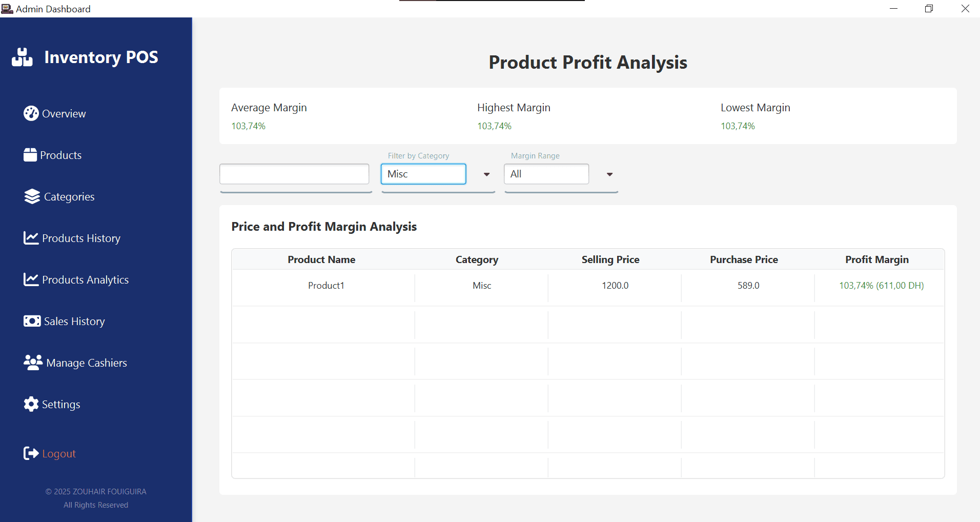Click the Products History chart icon
The image size is (980, 522).
click(31, 238)
